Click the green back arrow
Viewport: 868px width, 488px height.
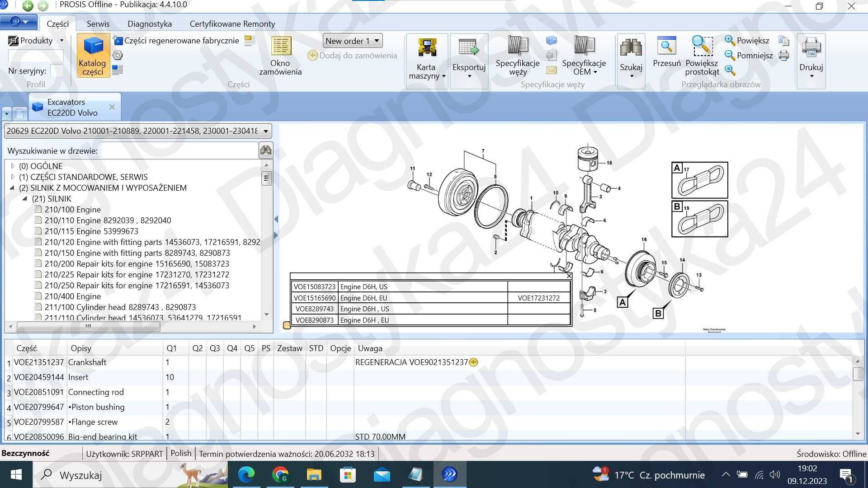[x=28, y=6]
